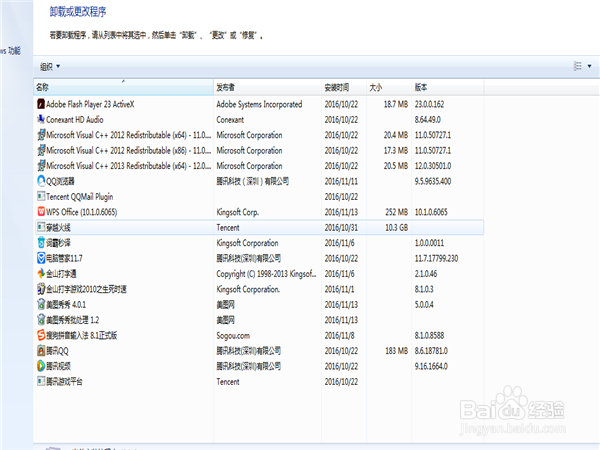Sort by the 名称 column header

pyautogui.click(x=123, y=87)
